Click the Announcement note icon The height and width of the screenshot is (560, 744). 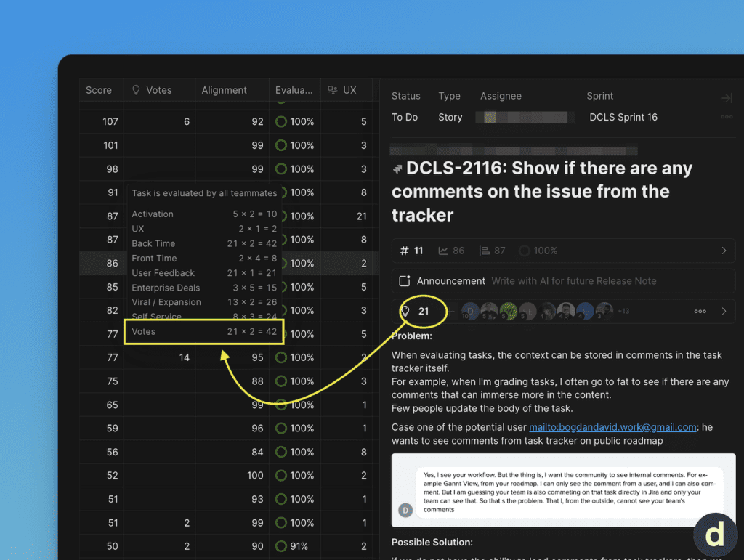(x=405, y=281)
